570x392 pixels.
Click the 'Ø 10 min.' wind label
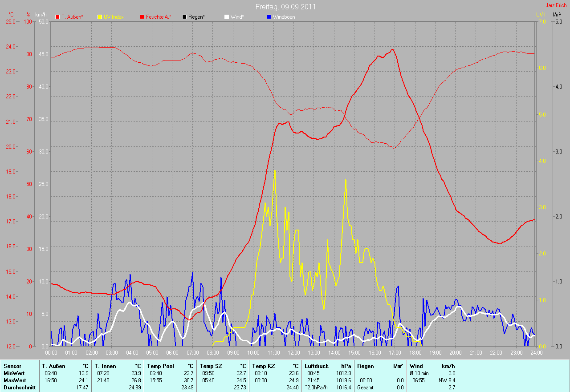[x=420, y=373]
